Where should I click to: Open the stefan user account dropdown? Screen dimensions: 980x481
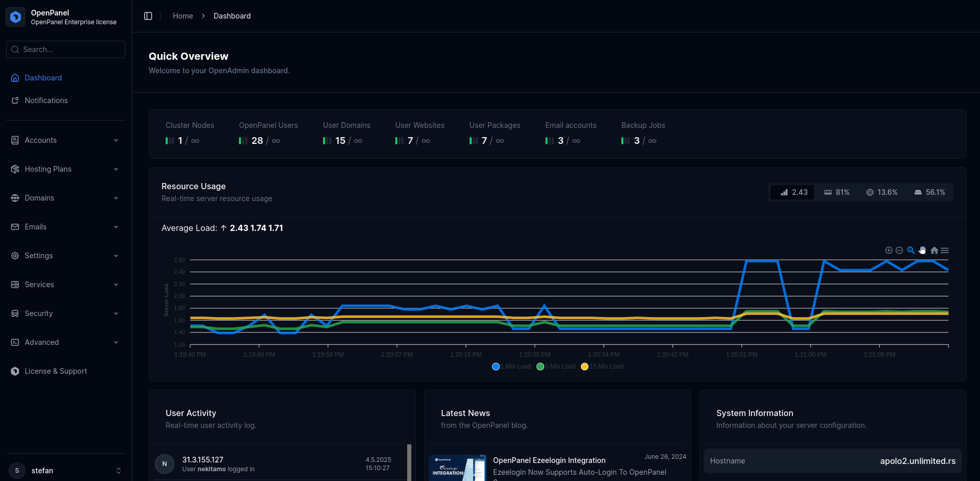[66, 471]
